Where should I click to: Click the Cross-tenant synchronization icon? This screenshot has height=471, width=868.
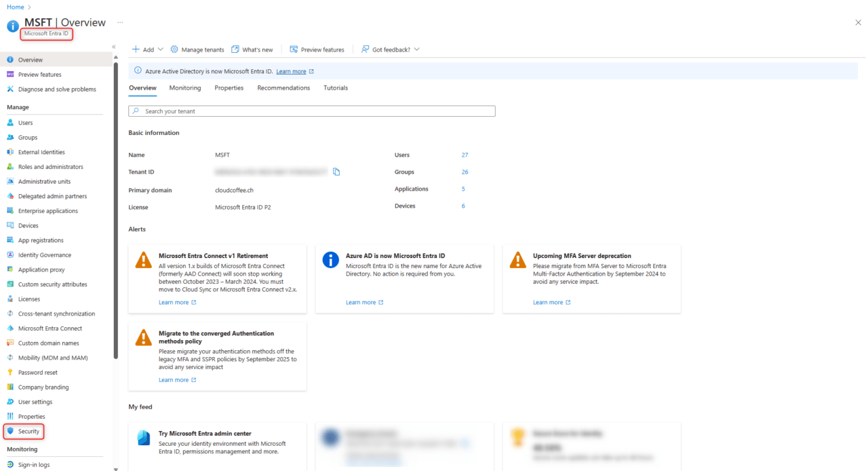[x=11, y=314]
